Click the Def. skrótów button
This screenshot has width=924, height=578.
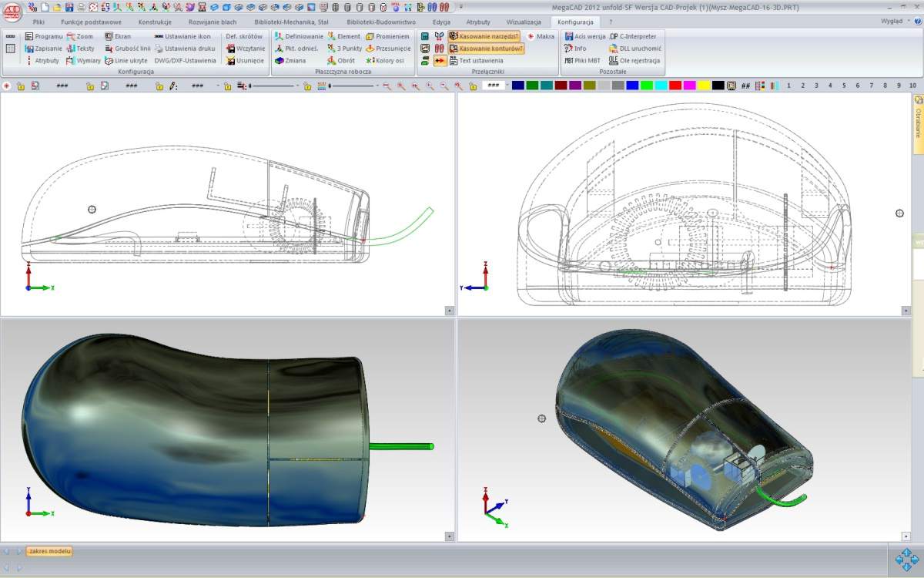[x=245, y=36]
